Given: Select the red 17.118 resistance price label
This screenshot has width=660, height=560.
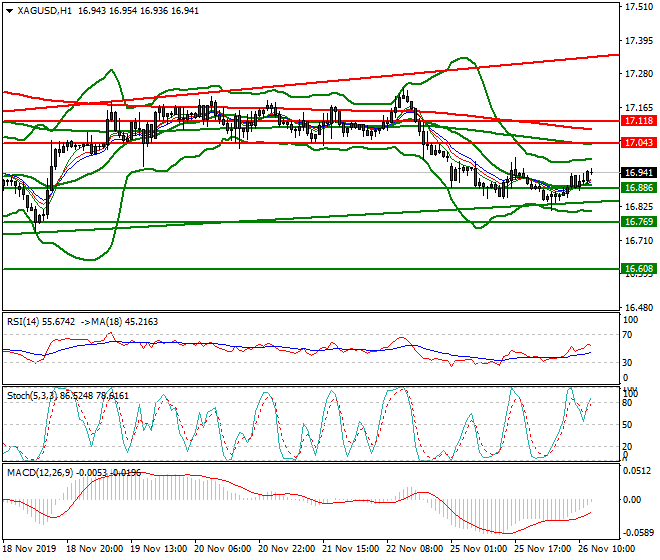Looking at the screenshot, I should click(639, 121).
